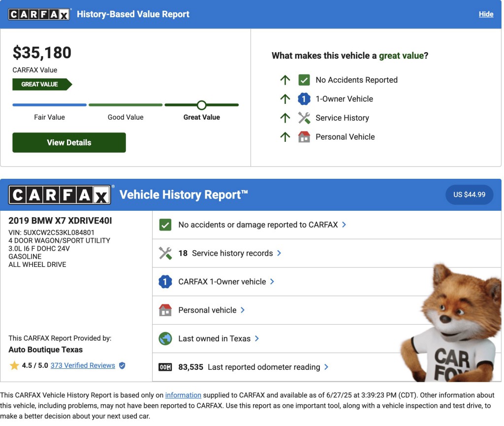
Task: Click the 2019 BMW X7 XDRIVE40I title
Action: [60, 221]
